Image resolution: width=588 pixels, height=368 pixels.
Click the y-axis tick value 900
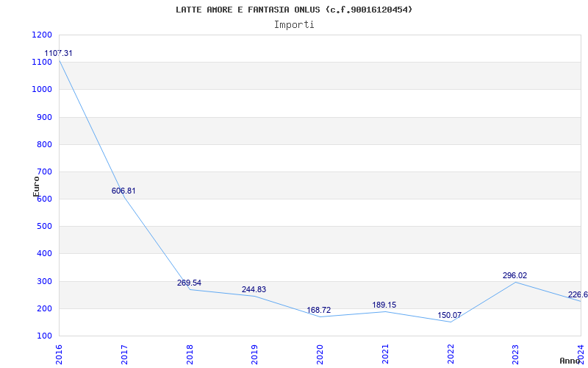pyautogui.click(x=45, y=117)
